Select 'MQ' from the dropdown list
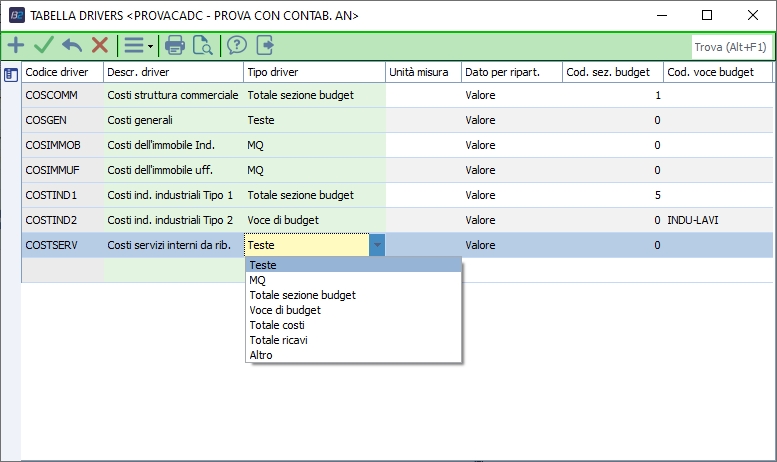This screenshot has width=777, height=462. (257, 280)
